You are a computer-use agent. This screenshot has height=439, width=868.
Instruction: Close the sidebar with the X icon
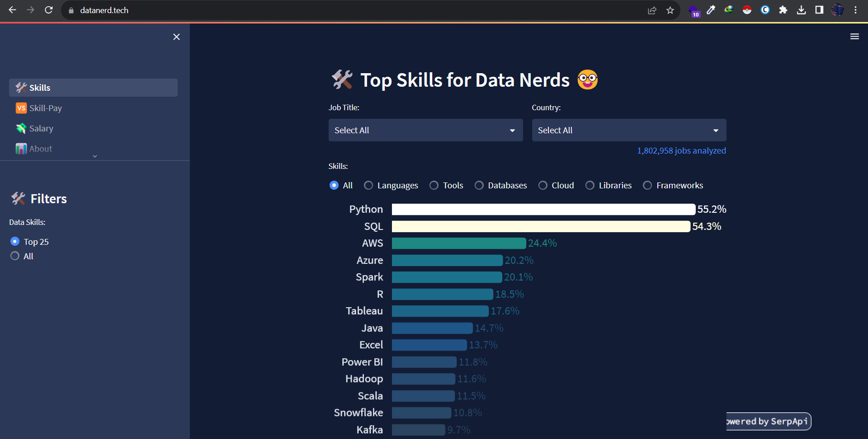click(x=176, y=37)
